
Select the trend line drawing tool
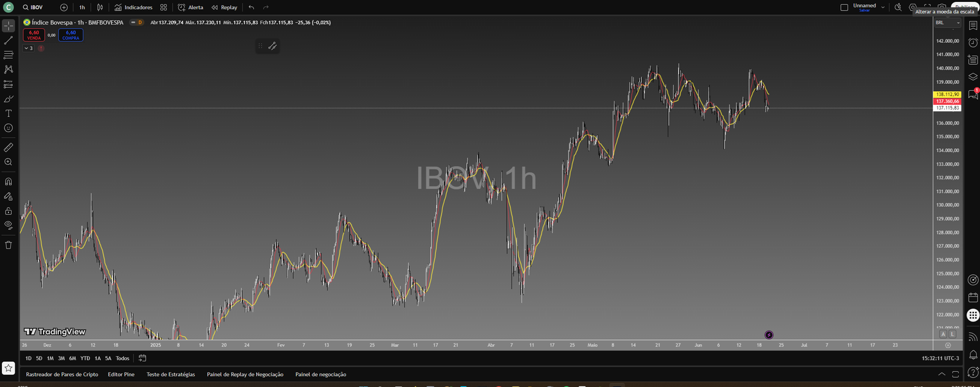[9, 40]
